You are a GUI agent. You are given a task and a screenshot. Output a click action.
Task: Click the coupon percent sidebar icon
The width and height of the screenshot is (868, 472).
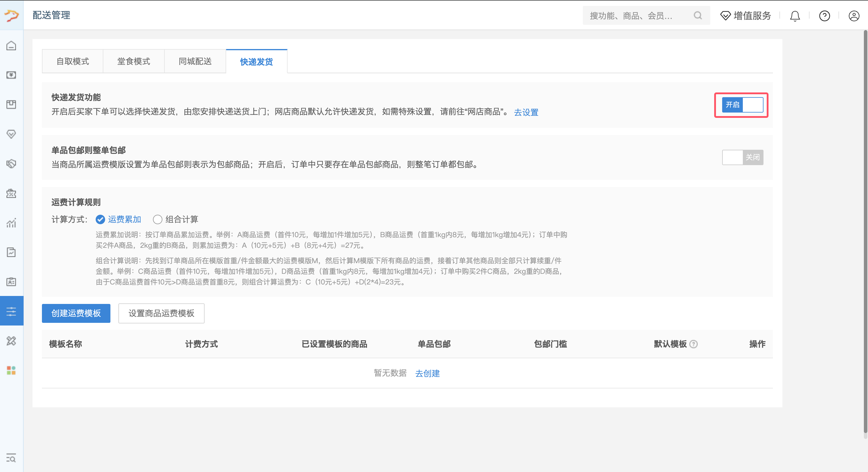click(11, 193)
